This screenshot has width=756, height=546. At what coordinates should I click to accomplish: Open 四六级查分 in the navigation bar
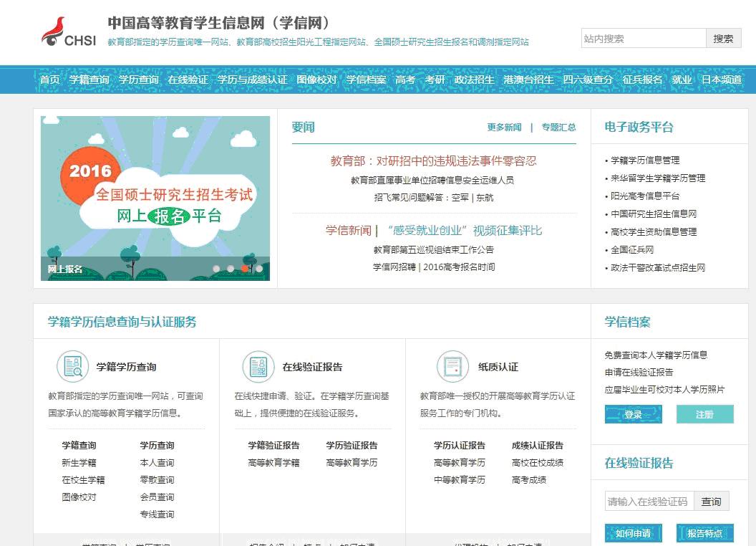pos(588,80)
